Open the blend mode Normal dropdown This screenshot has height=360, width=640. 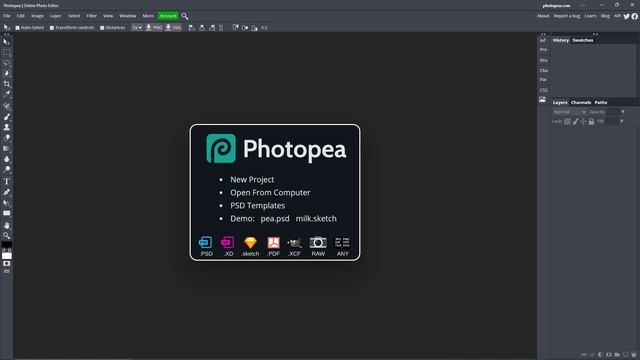[570, 112]
